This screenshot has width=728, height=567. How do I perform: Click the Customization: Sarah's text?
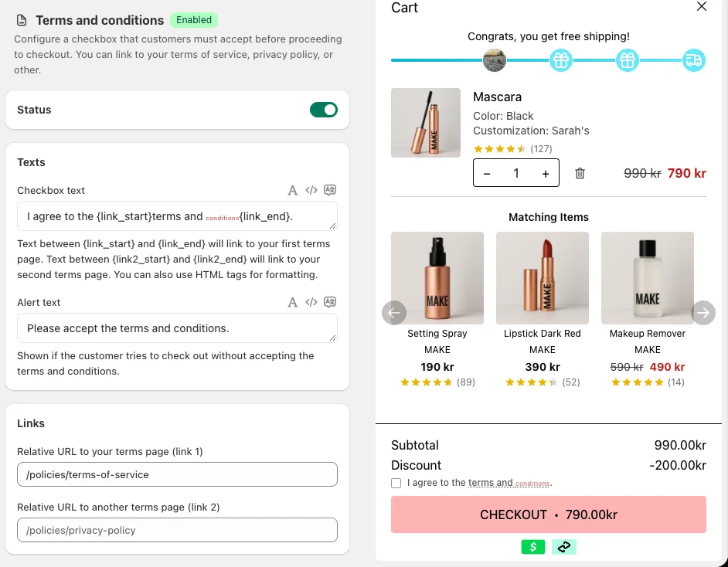tap(531, 131)
